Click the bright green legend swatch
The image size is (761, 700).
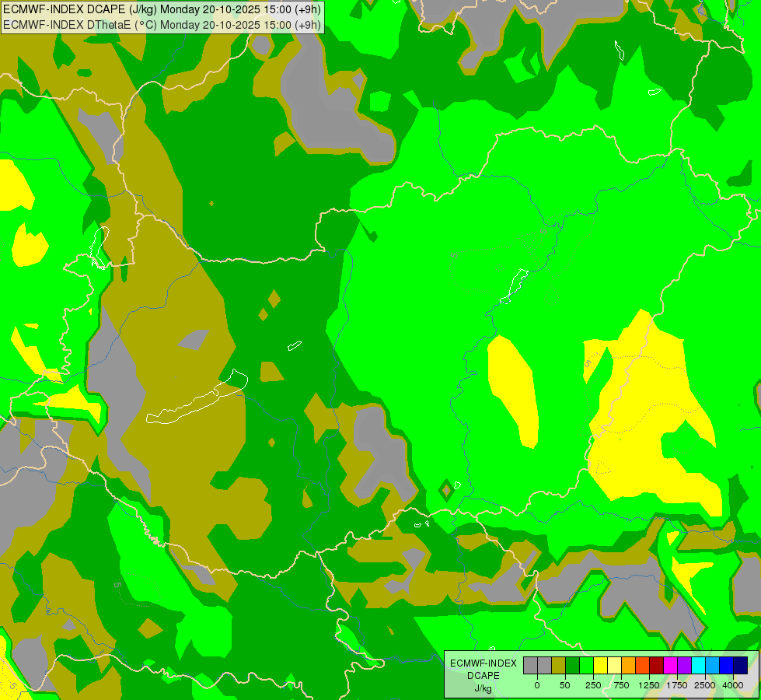point(586,666)
